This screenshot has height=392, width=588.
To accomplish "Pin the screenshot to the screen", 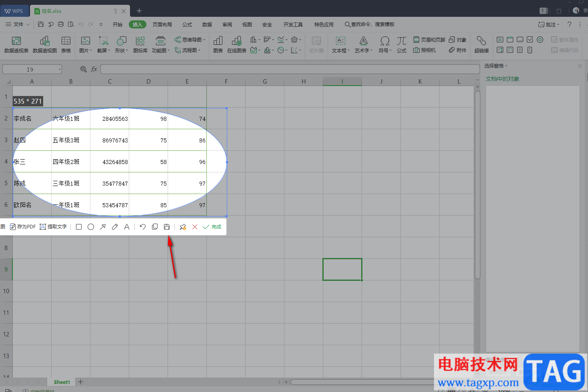I will (x=183, y=227).
